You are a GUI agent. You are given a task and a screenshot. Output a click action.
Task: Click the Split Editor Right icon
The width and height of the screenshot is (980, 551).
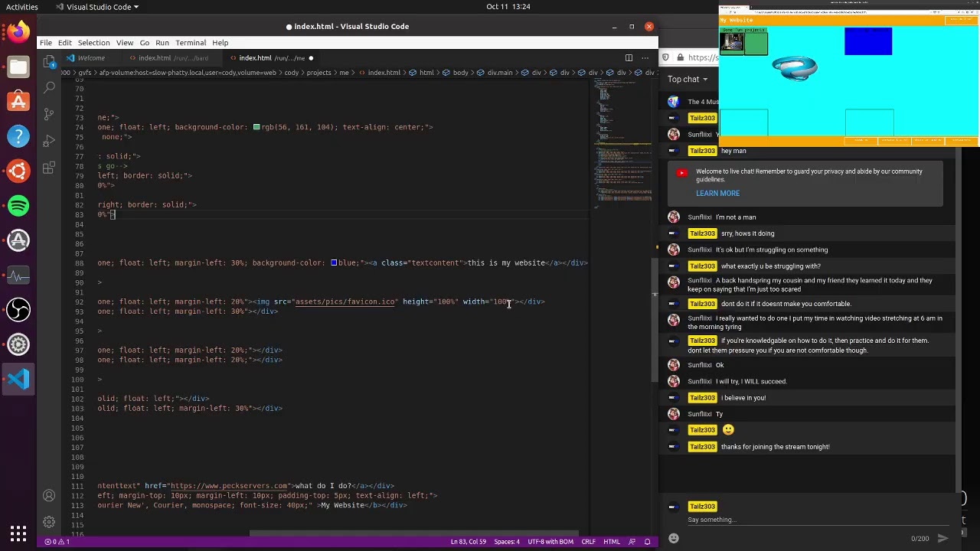(x=629, y=58)
